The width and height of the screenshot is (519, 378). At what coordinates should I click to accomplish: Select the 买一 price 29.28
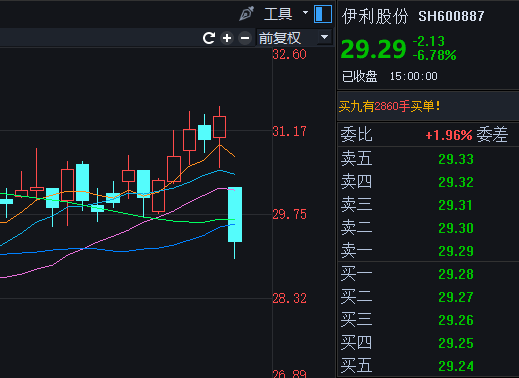point(456,274)
